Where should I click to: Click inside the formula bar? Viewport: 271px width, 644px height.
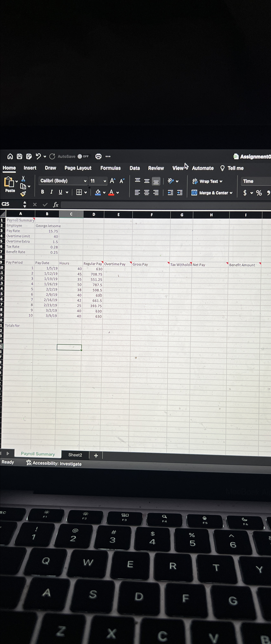pos(125,204)
